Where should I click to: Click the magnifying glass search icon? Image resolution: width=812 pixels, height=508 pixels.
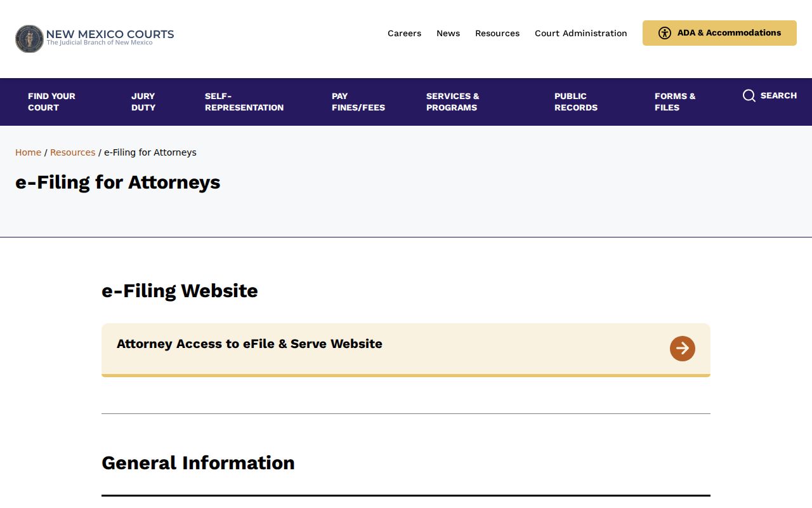point(749,96)
